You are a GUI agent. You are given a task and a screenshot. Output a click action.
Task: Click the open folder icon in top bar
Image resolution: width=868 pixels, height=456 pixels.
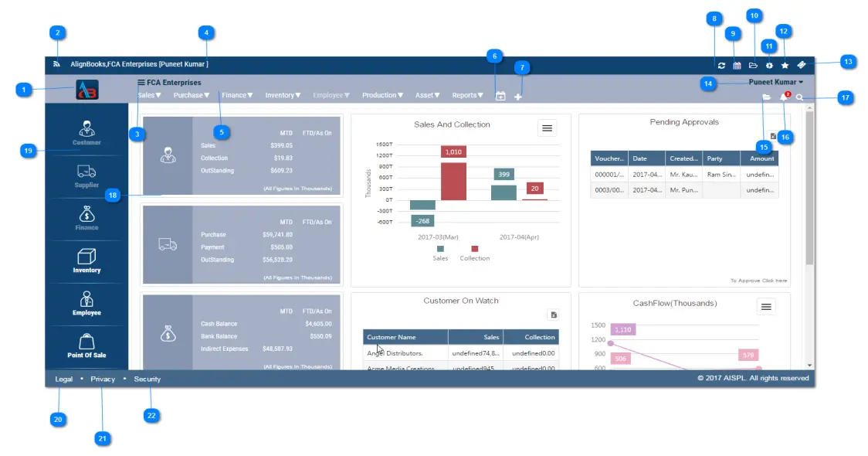tap(753, 66)
